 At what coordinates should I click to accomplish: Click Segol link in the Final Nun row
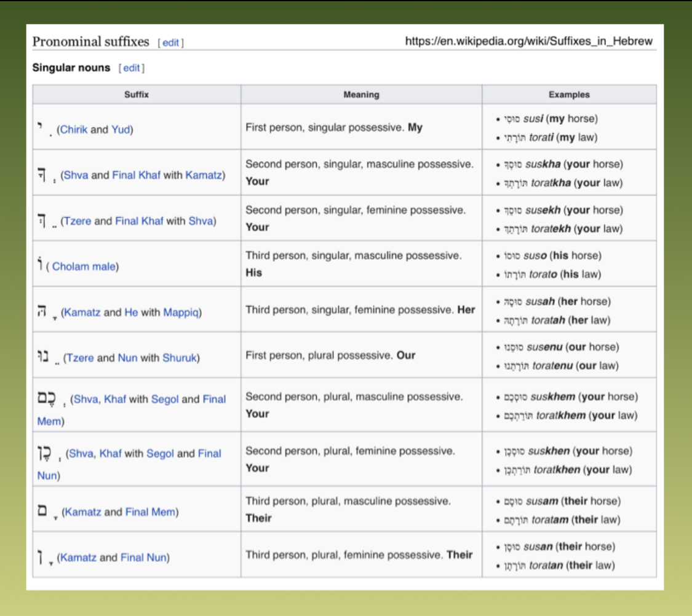(x=161, y=454)
